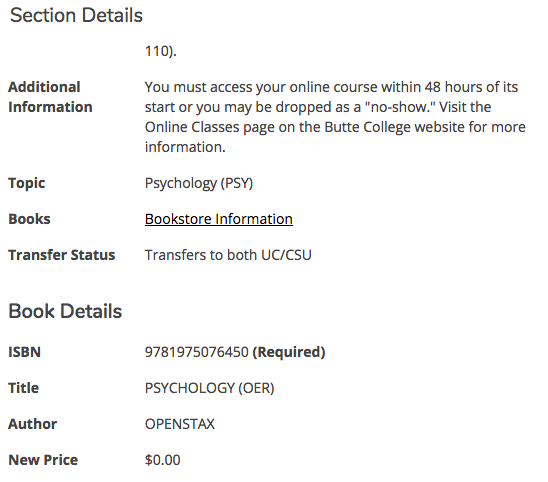Screen dimensions: 548x482
Task: Open the Bookstore Information link
Action: [x=219, y=219]
